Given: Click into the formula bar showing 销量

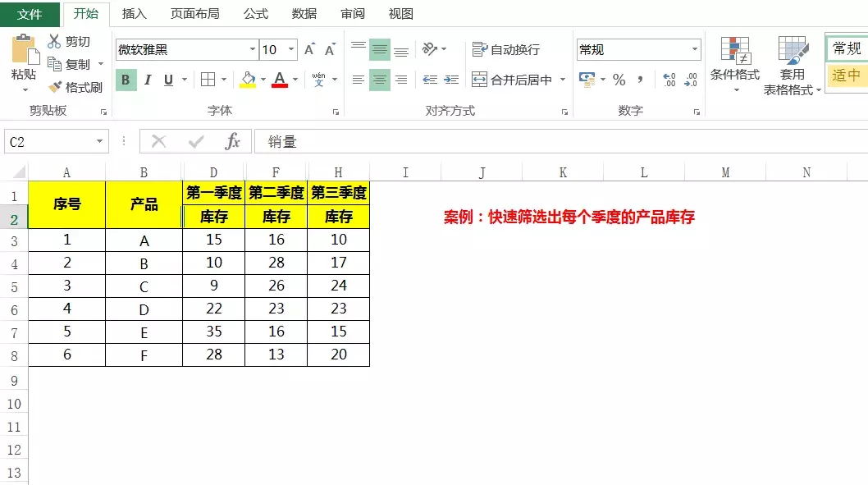Looking at the screenshot, I should pos(561,142).
